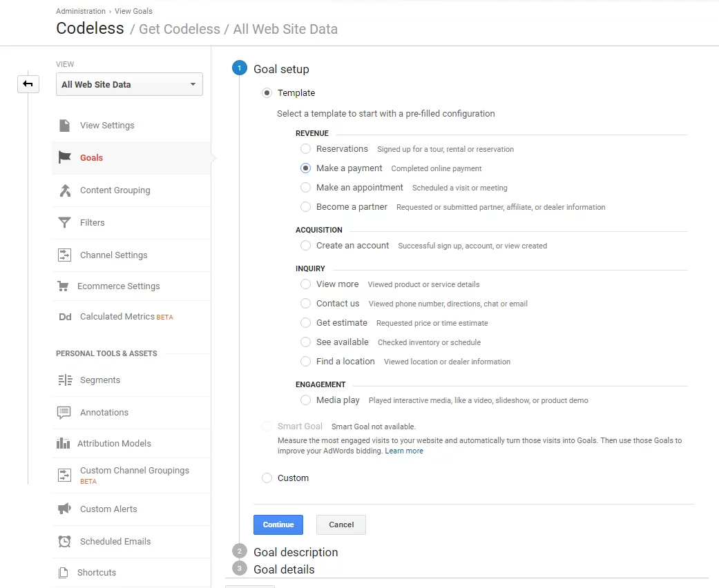Select the Reservations radio button

tap(305, 148)
